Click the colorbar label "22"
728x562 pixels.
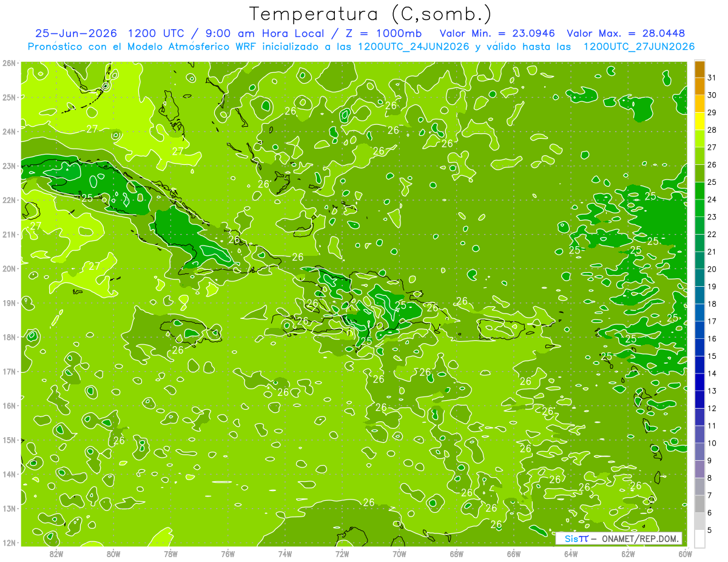pyautogui.click(x=712, y=234)
